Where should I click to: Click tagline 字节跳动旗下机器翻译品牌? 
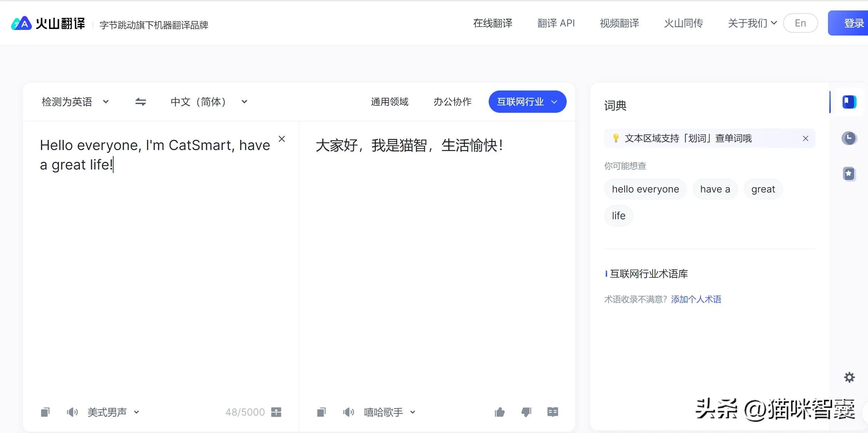[x=154, y=25]
